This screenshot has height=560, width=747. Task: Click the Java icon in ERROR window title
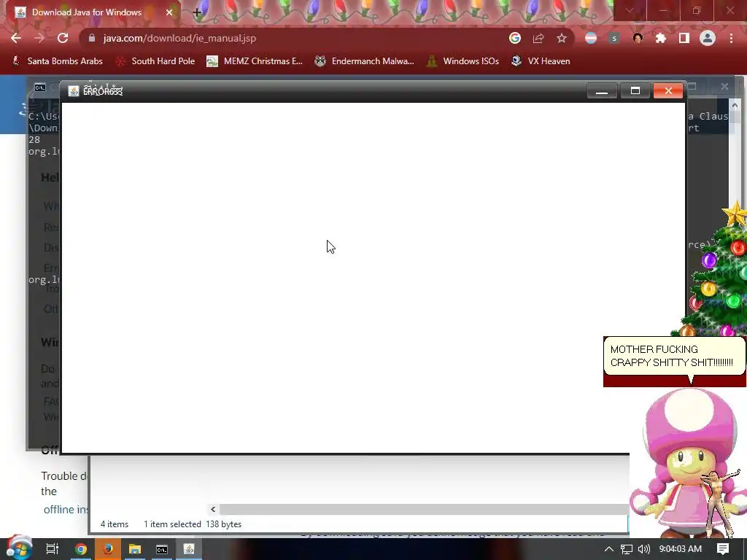click(x=74, y=91)
